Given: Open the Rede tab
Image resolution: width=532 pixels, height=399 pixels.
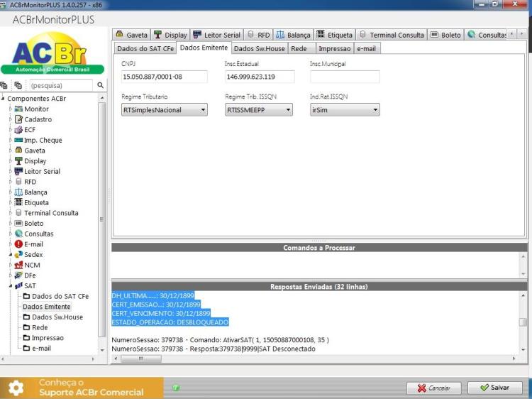Looking at the screenshot, I should click(301, 48).
